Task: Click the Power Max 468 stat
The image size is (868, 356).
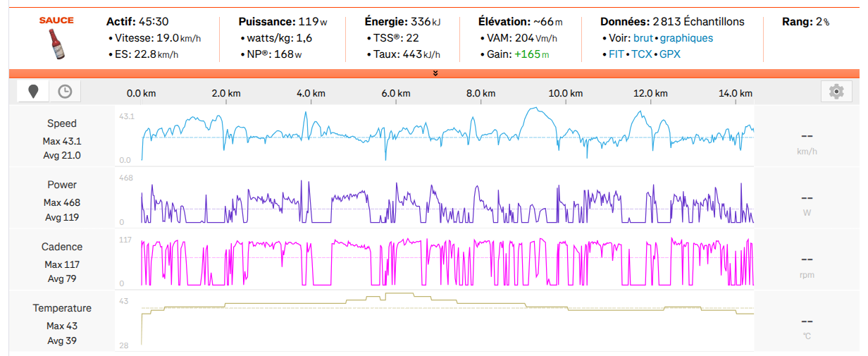Action: (62, 202)
